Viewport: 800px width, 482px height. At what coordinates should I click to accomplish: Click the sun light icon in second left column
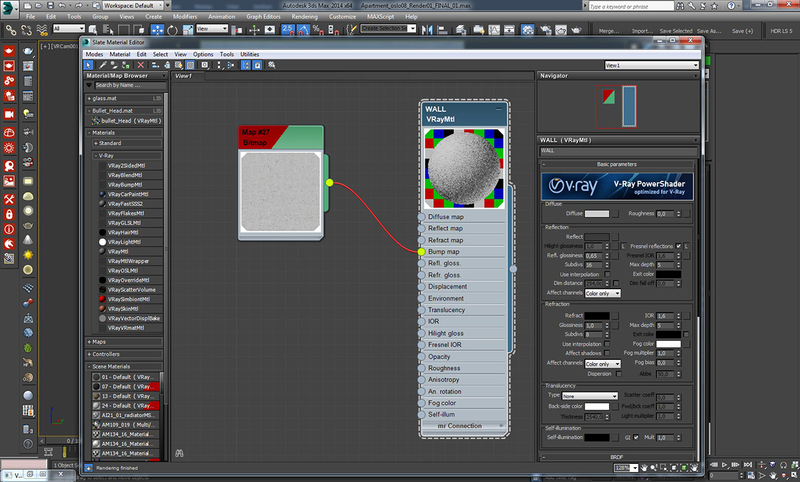pyautogui.click(x=28, y=255)
